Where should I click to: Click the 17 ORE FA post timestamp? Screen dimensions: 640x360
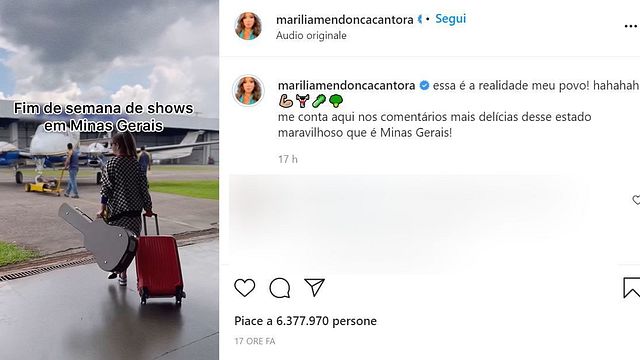[255, 341]
